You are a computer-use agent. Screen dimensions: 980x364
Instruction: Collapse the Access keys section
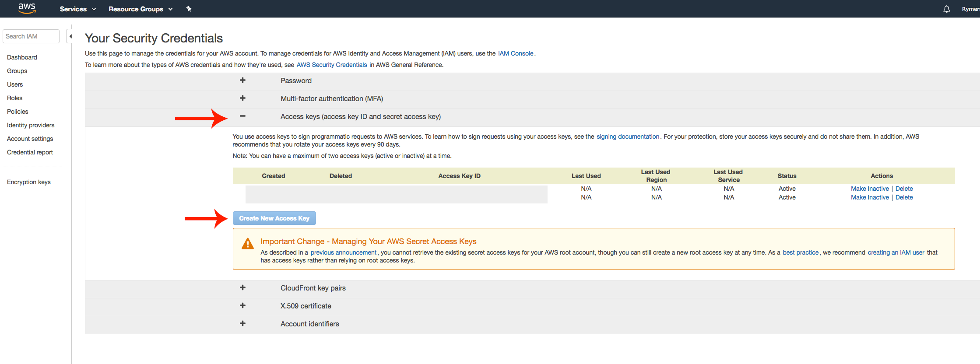(242, 116)
